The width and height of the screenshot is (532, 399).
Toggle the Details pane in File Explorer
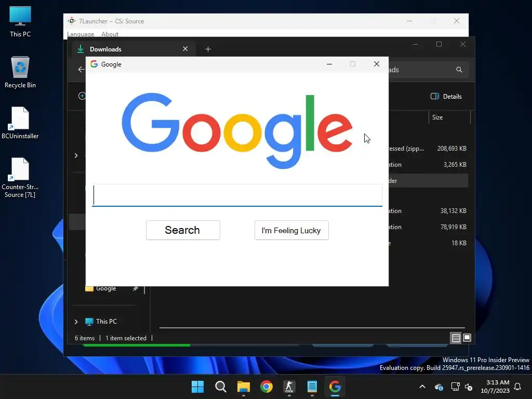point(446,96)
